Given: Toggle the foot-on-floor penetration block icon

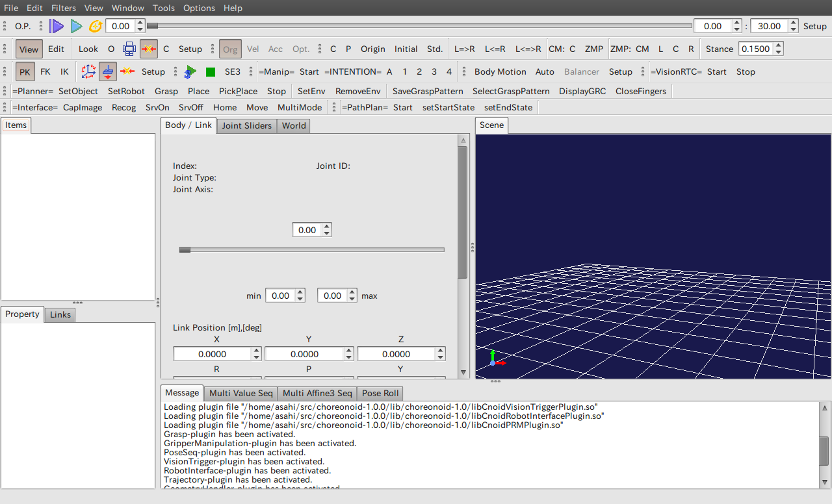Looking at the screenshot, I should [x=108, y=71].
